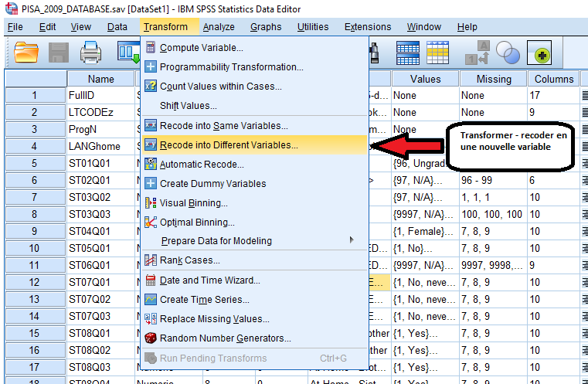
Task: Open the Help menu
Action: tap(467, 27)
